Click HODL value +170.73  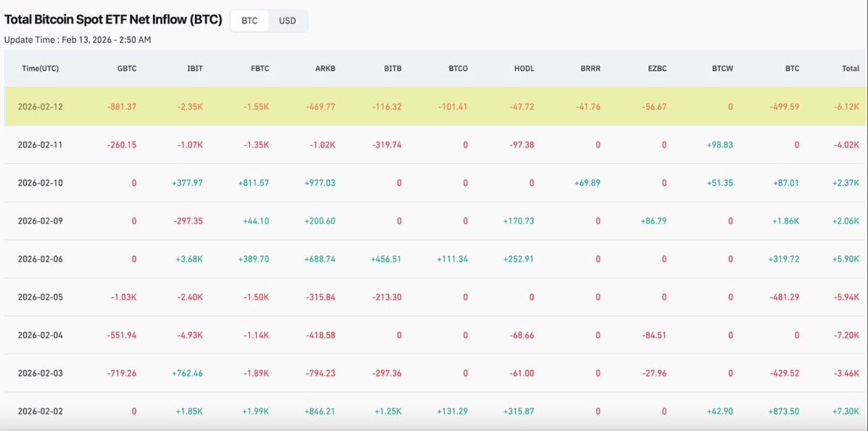[x=519, y=221]
